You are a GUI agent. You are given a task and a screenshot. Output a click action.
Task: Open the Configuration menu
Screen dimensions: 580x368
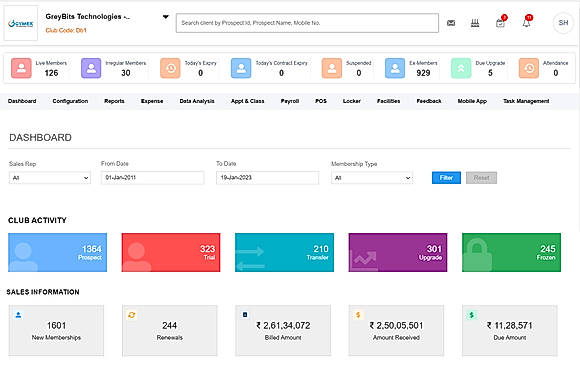click(x=70, y=101)
